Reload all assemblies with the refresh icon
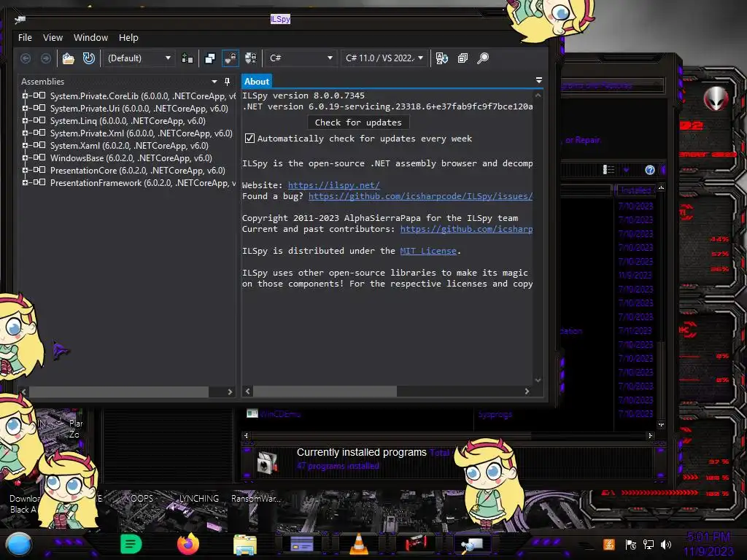The width and height of the screenshot is (747, 560). click(x=88, y=58)
